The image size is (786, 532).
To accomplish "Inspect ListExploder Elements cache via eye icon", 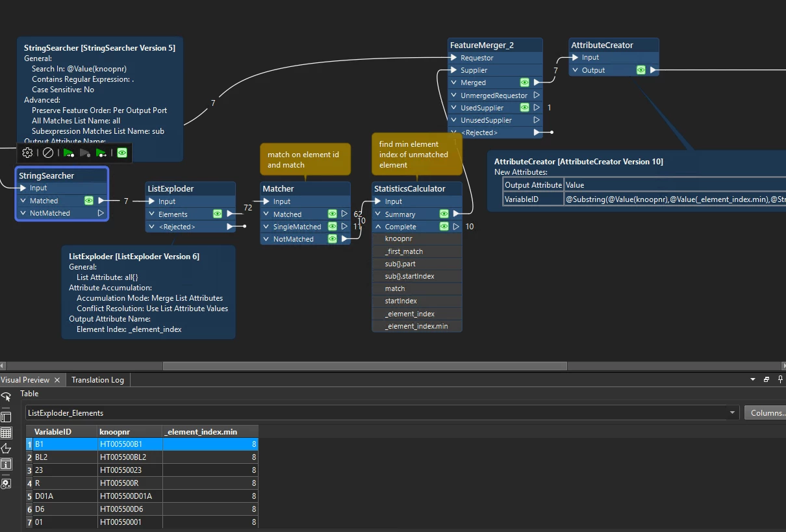I will pos(218,214).
